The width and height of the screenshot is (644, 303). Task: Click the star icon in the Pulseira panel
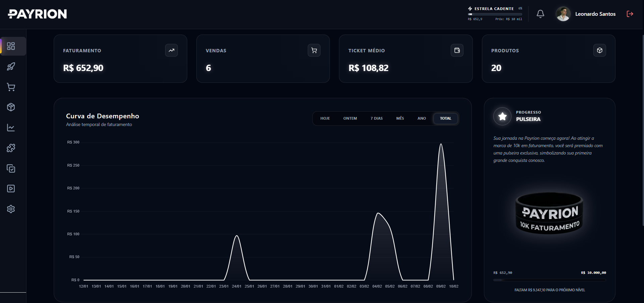pos(502,116)
